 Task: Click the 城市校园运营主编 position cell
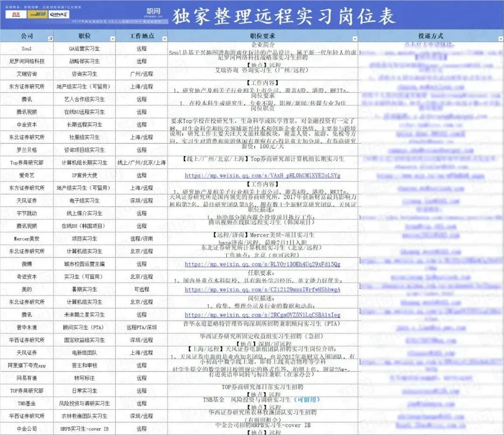coord(84,264)
